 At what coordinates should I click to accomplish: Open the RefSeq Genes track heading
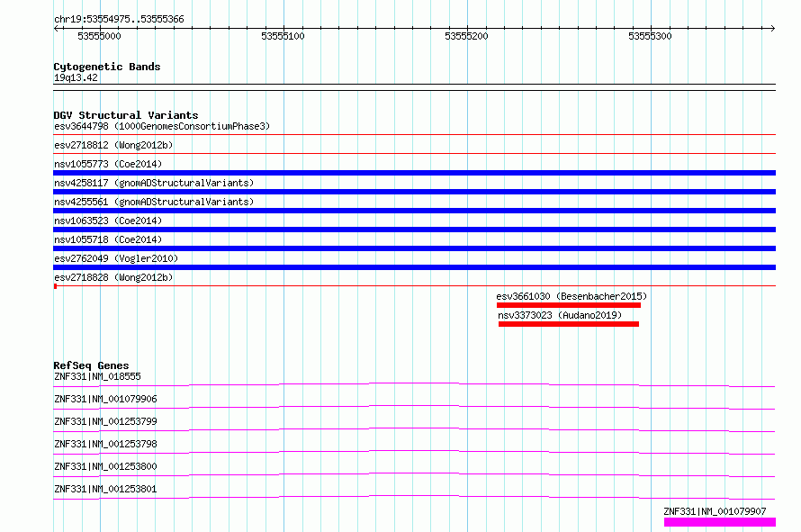(91, 365)
